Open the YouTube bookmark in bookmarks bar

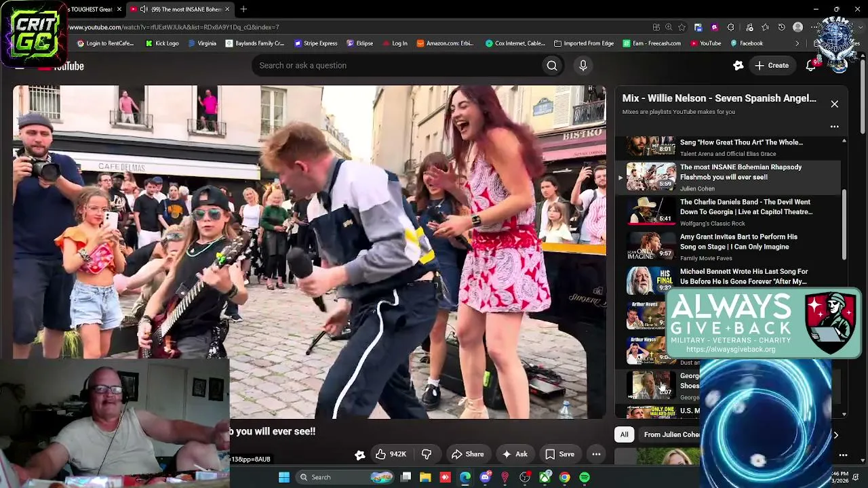pyautogui.click(x=705, y=43)
